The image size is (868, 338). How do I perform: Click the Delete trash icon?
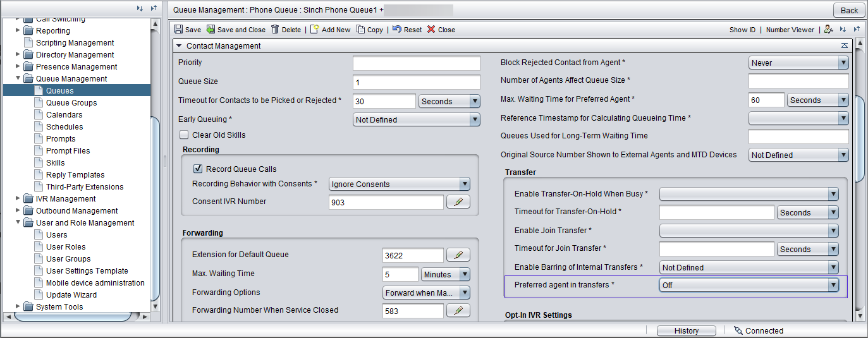click(x=275, y=29)
